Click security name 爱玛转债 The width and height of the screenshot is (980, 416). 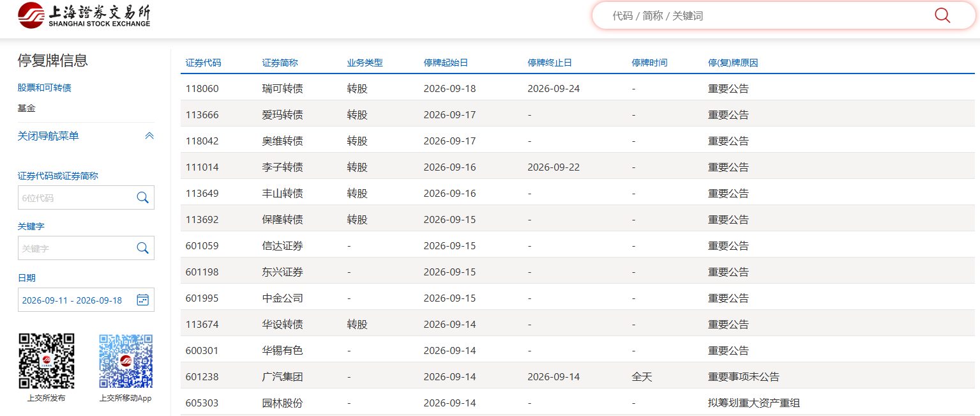(283, 115)
